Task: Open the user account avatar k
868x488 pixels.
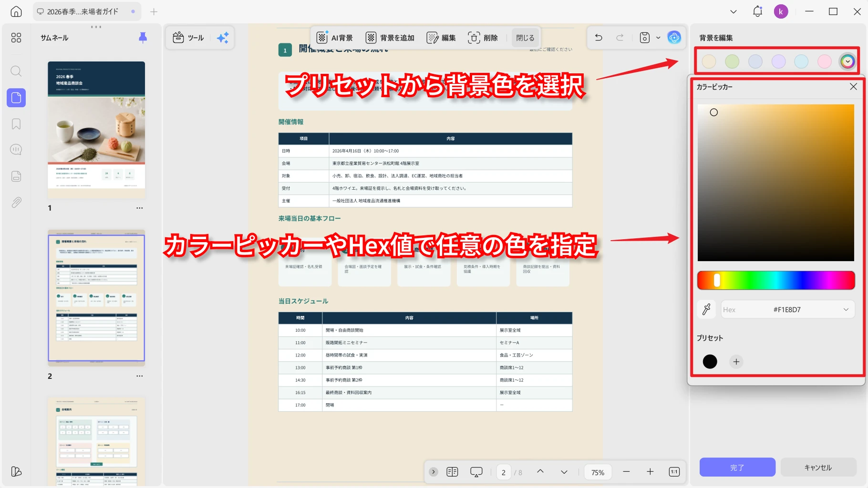Action: (x=781, y=11)
